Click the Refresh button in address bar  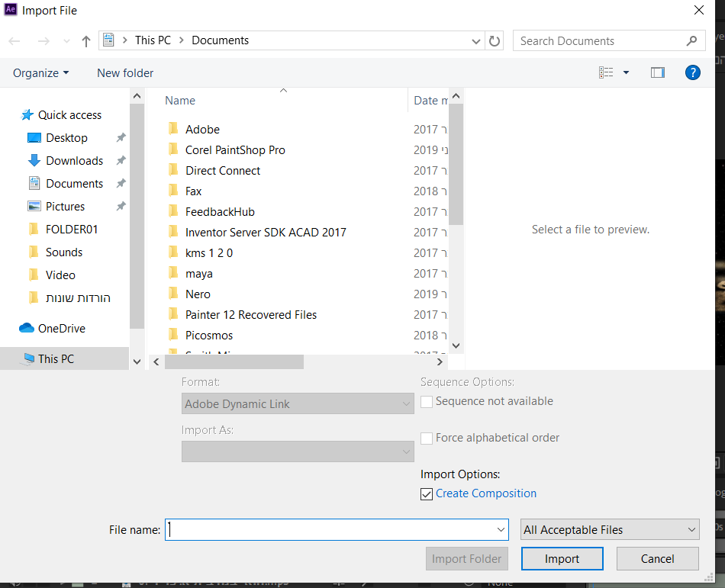495,41
